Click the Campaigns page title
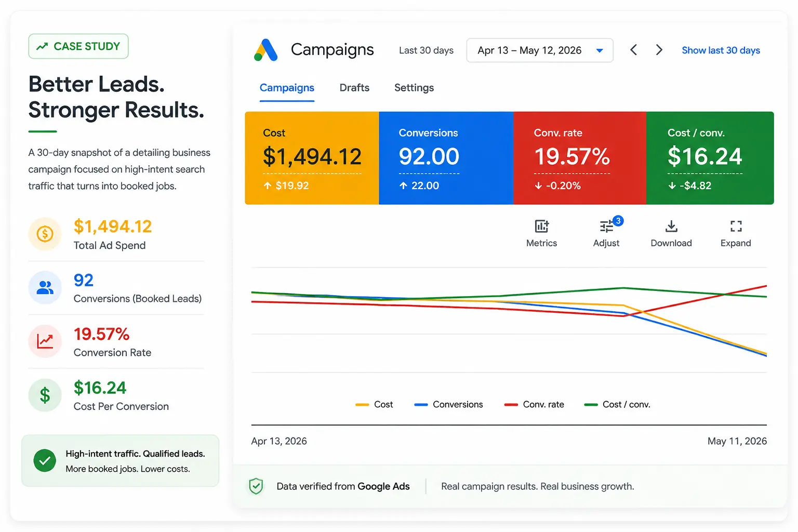Screen dimensions: 798x532 tap(332, 50)
